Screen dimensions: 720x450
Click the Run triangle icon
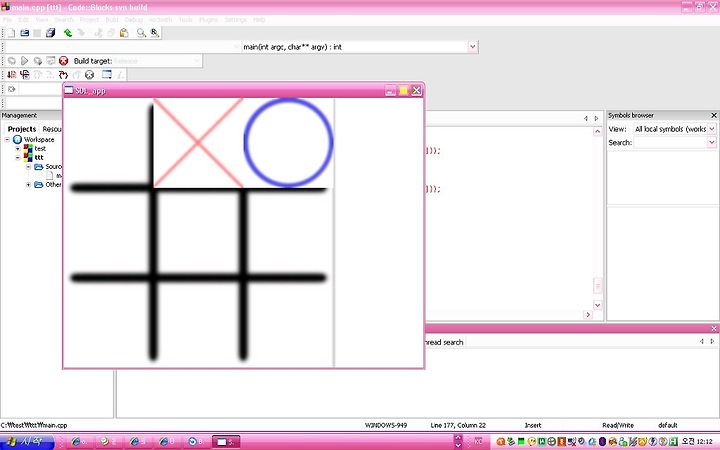pos(24,61)
